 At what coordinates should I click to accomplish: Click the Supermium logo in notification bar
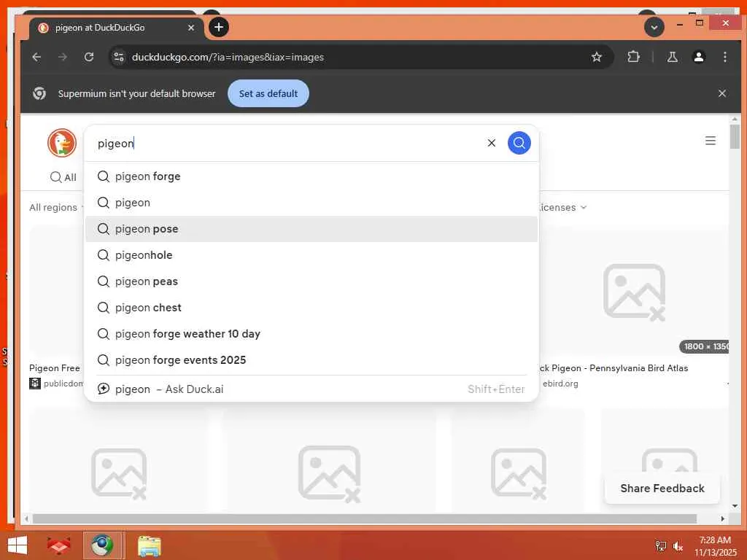pyautogui.click(x=39, y=93)
